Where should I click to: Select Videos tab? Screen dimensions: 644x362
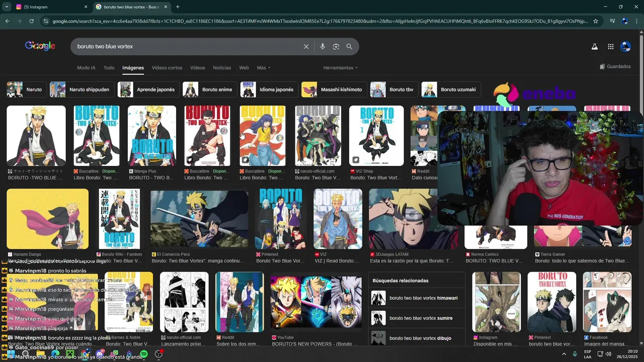[198, 68]
